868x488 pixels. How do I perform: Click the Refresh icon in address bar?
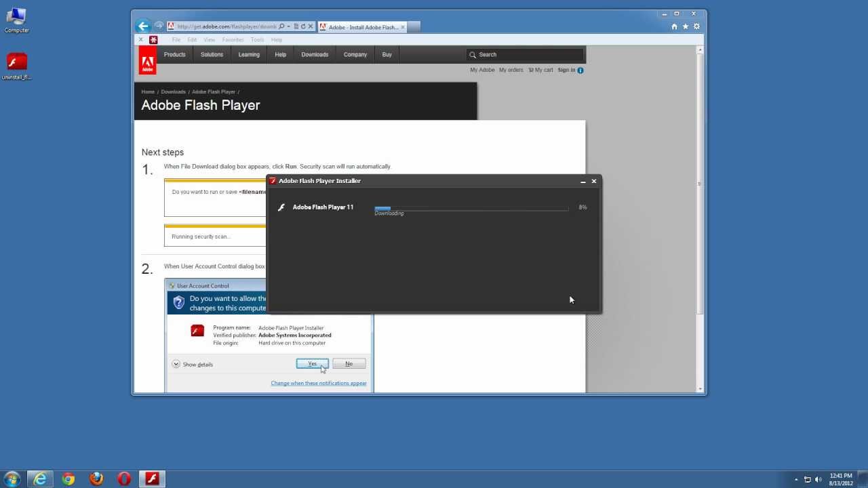click(303, 26)
